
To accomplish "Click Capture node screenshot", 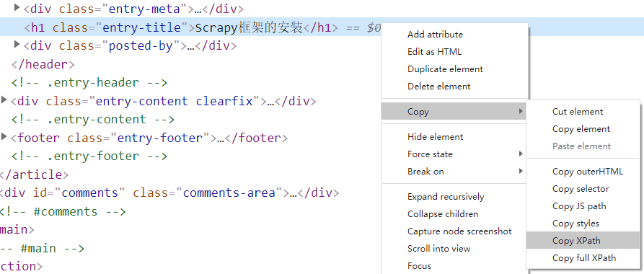I will point(459,231).
